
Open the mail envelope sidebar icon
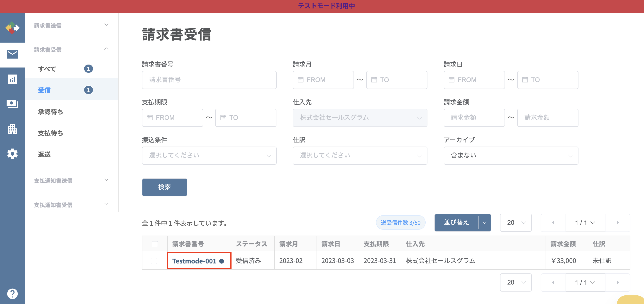click(x=12, y=54)
